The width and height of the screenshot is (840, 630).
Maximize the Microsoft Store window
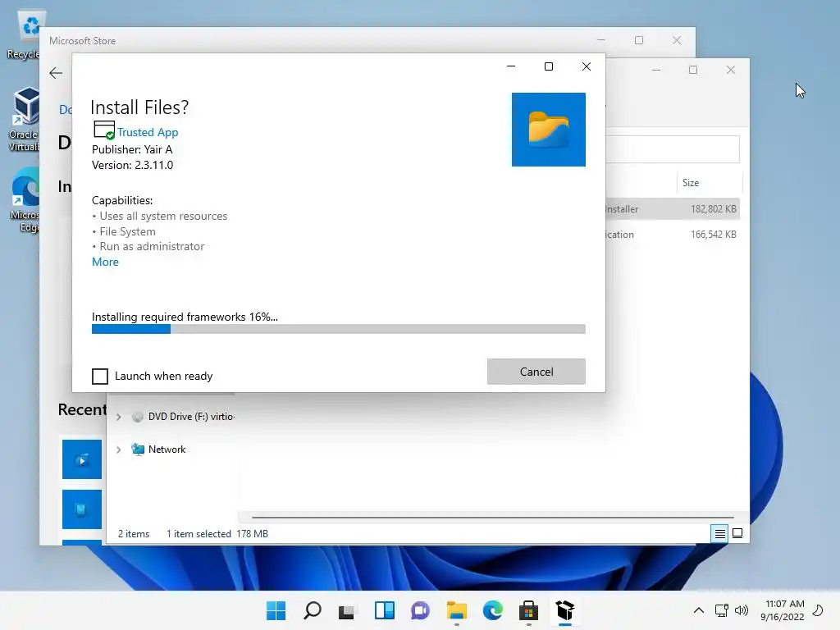pyautogui.click(x=638, y=40)
